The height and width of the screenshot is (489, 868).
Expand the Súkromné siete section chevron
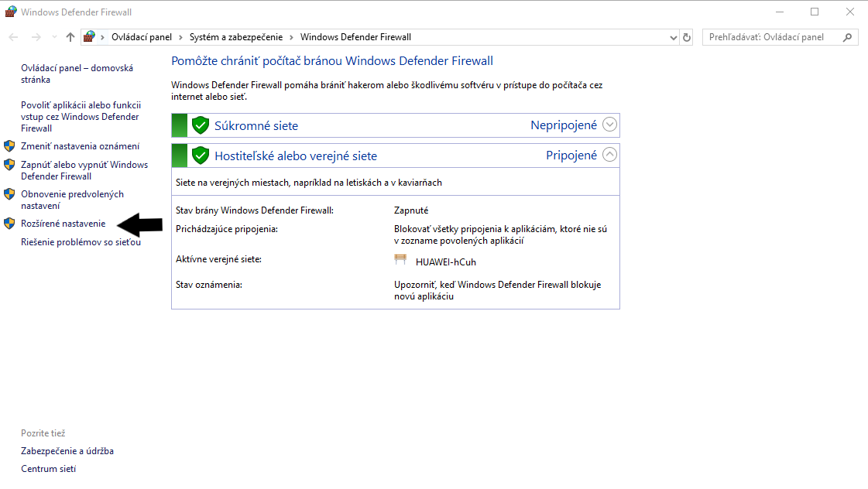[609, 125]
